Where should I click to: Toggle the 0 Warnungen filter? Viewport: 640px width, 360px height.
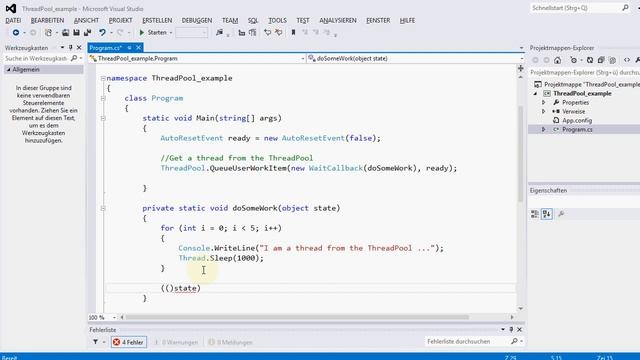[x=176, y=342]
